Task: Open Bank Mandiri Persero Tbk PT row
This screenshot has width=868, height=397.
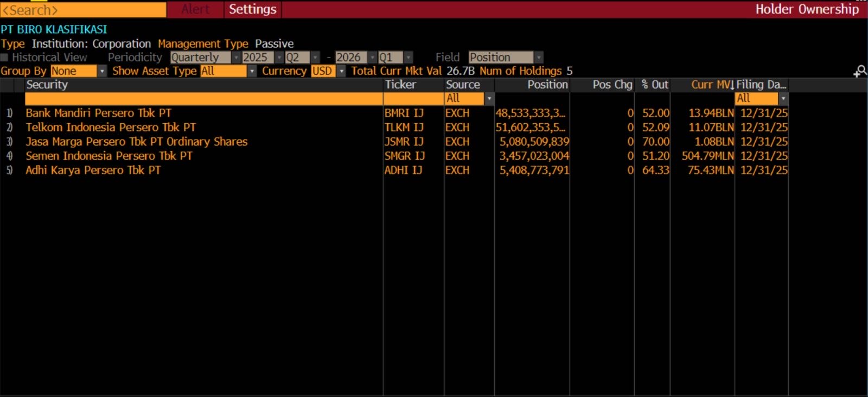Action: (98, 114)
